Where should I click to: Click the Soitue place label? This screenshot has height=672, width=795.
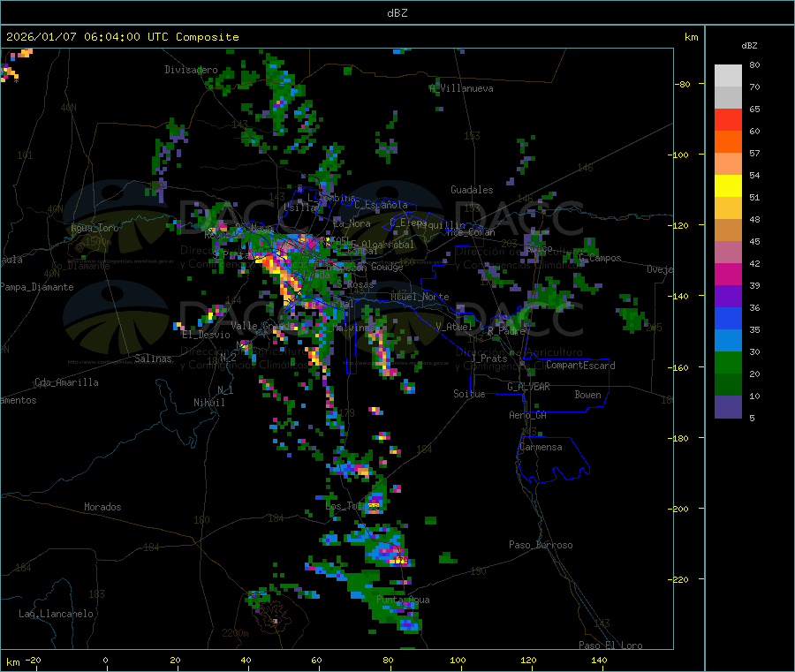[469, 394]
